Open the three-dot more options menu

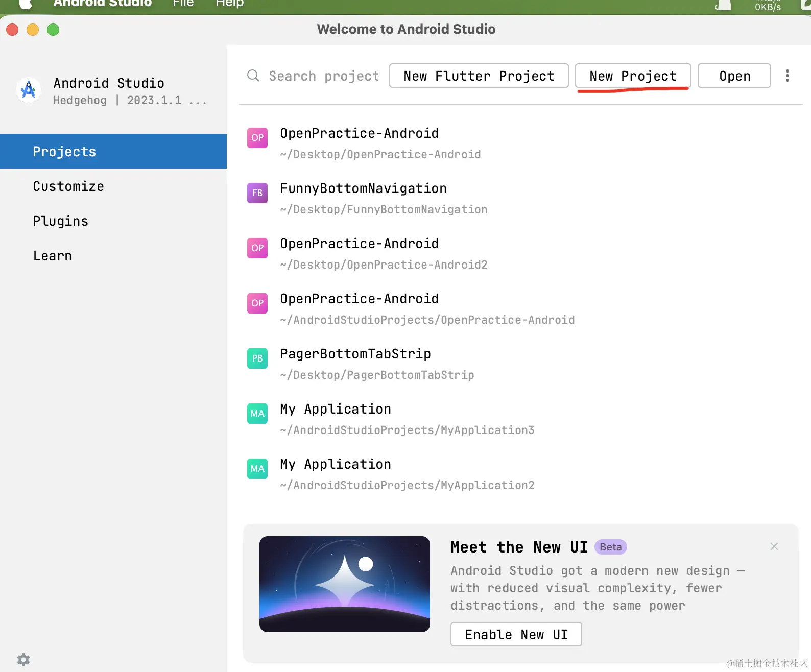788,76
